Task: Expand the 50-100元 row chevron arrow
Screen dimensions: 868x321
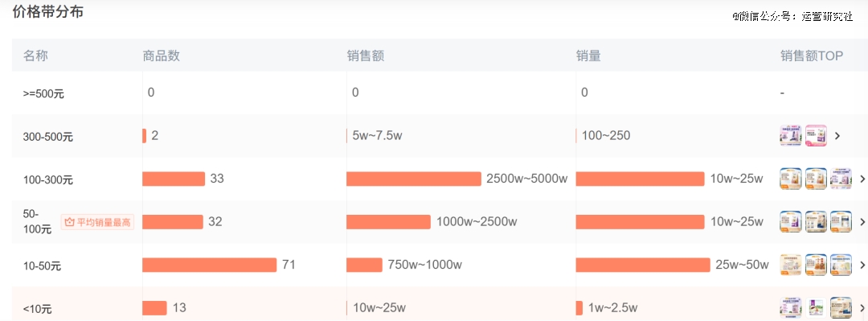Action: pos(862,222)
